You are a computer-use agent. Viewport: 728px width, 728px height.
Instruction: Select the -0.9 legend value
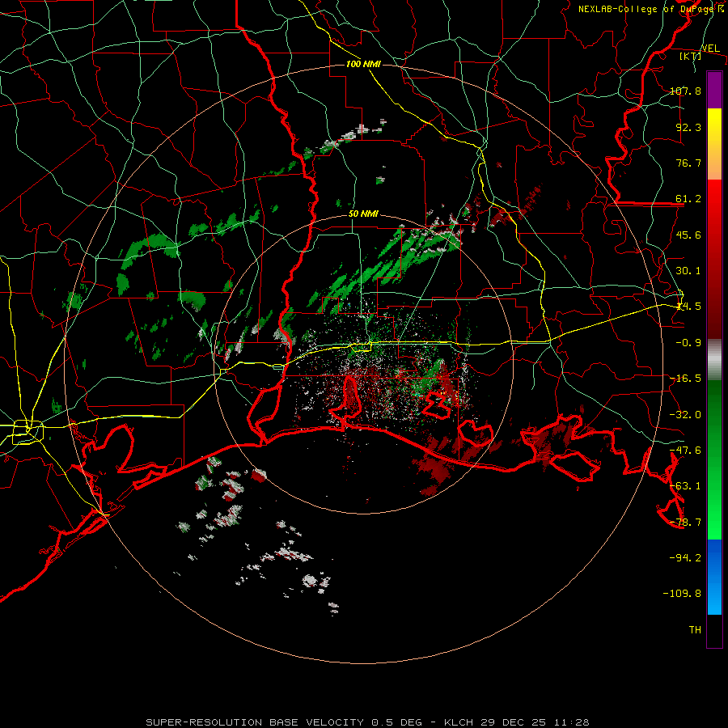click(x=688, y=343)
